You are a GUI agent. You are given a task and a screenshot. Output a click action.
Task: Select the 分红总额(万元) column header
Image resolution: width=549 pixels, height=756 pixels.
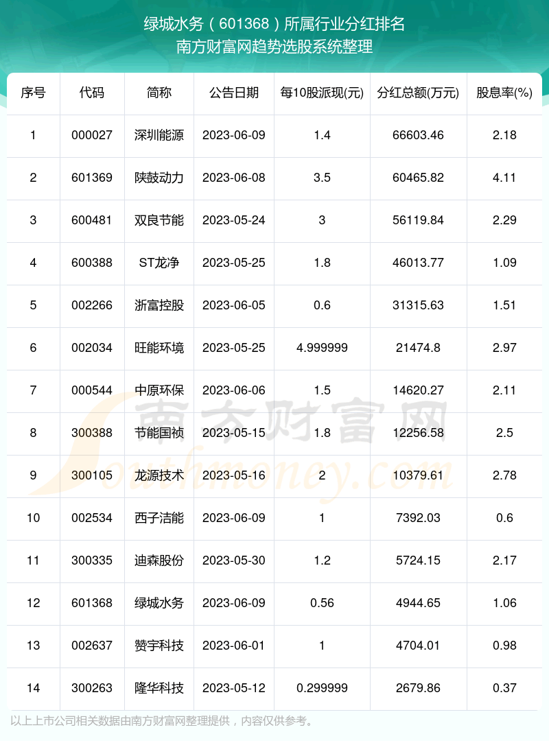tap(418, 93)
